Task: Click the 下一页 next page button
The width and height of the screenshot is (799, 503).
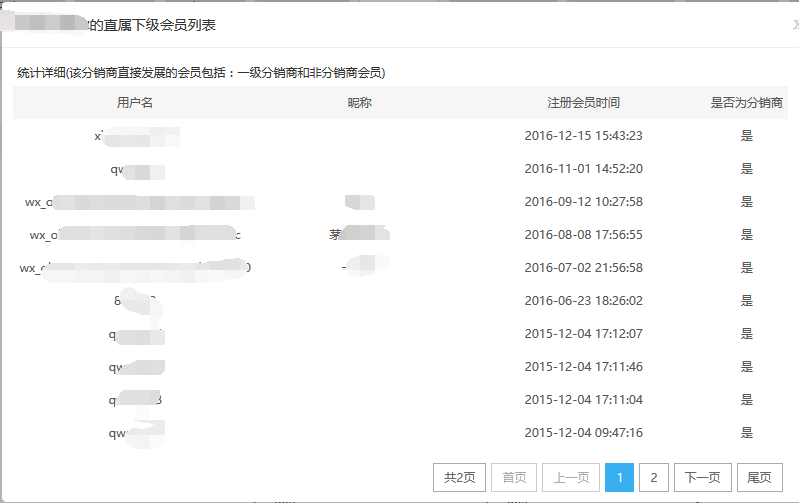Action: [x=702, y=478]
